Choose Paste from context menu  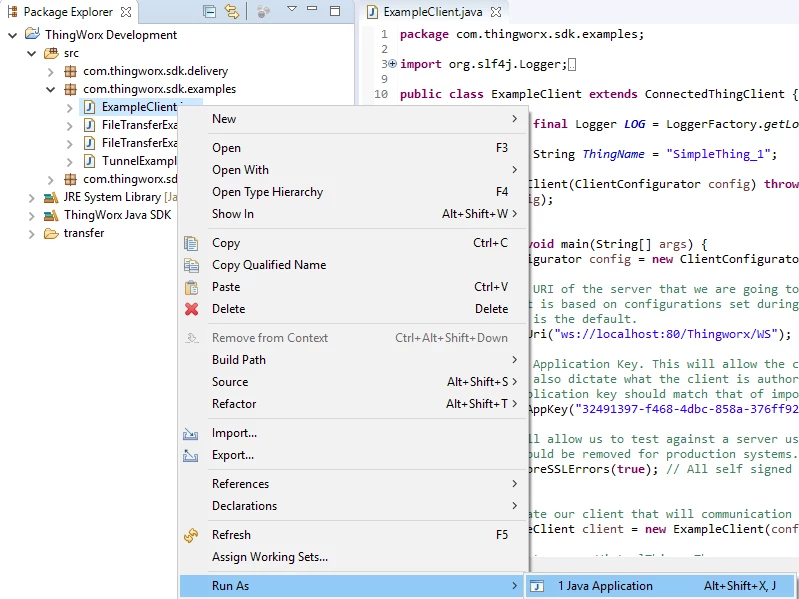[353, 287]
